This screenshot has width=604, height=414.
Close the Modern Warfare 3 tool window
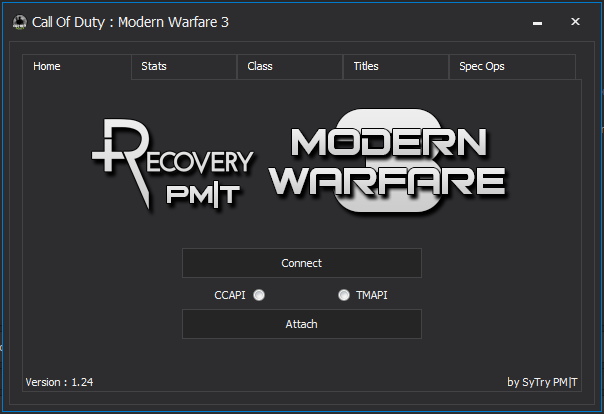click(x=575, y=22)
